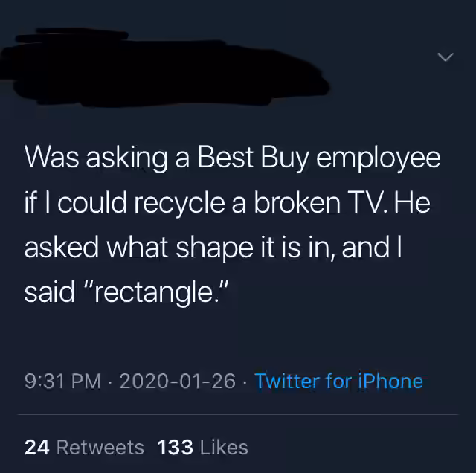Click the "Retweets" label text
This screenshot has height=473, width=476.
click(100, 448)
